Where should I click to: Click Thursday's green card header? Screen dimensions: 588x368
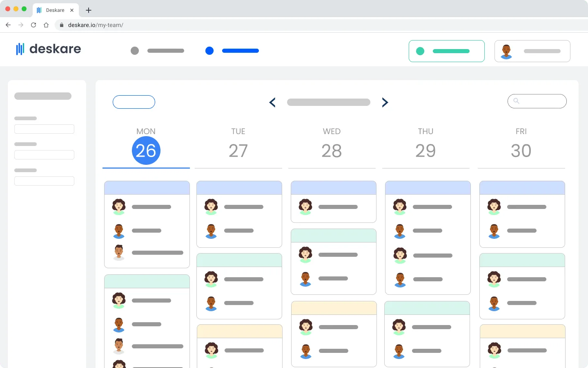427,308
